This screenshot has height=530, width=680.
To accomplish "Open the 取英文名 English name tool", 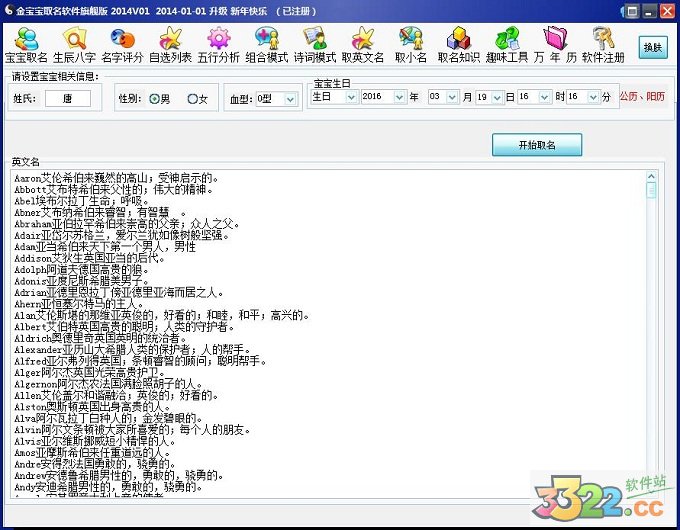I will click(x=363, y=45).
